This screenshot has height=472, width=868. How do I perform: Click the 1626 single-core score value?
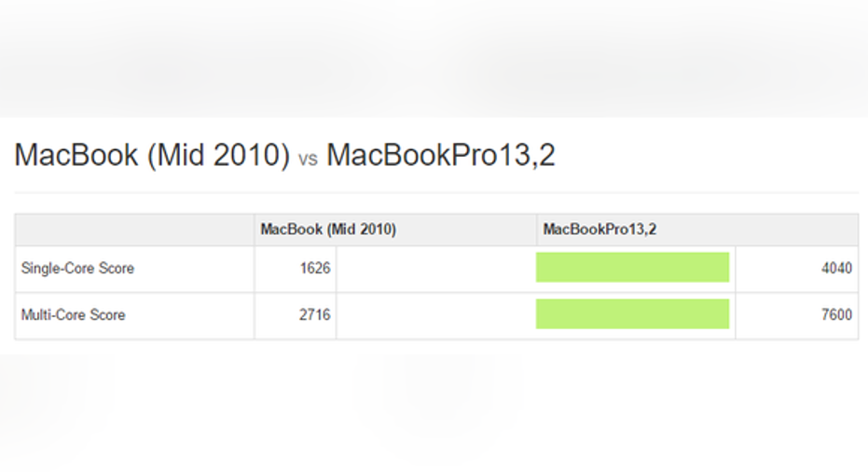[x=314, y=269]
